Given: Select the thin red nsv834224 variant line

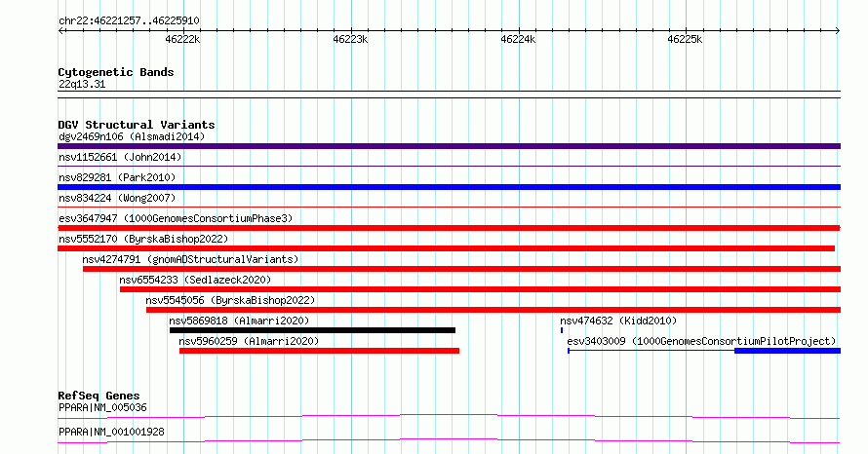Looking at the screenshot, I should click(x=449, y=207).
